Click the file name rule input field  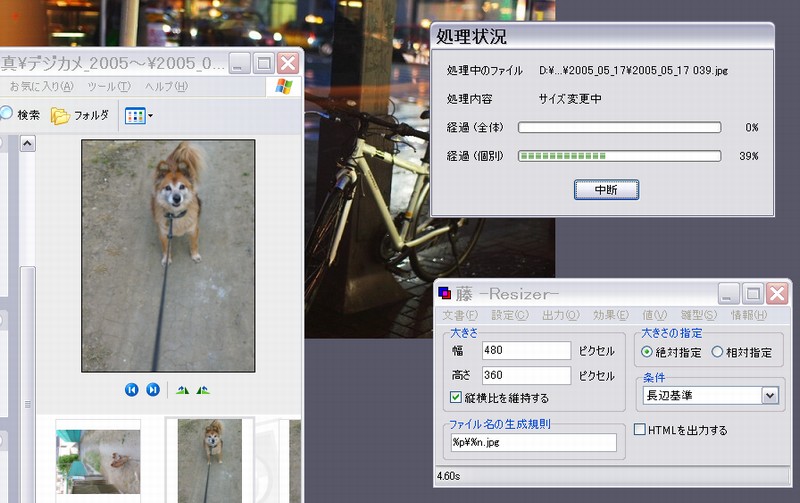(532, 442)
